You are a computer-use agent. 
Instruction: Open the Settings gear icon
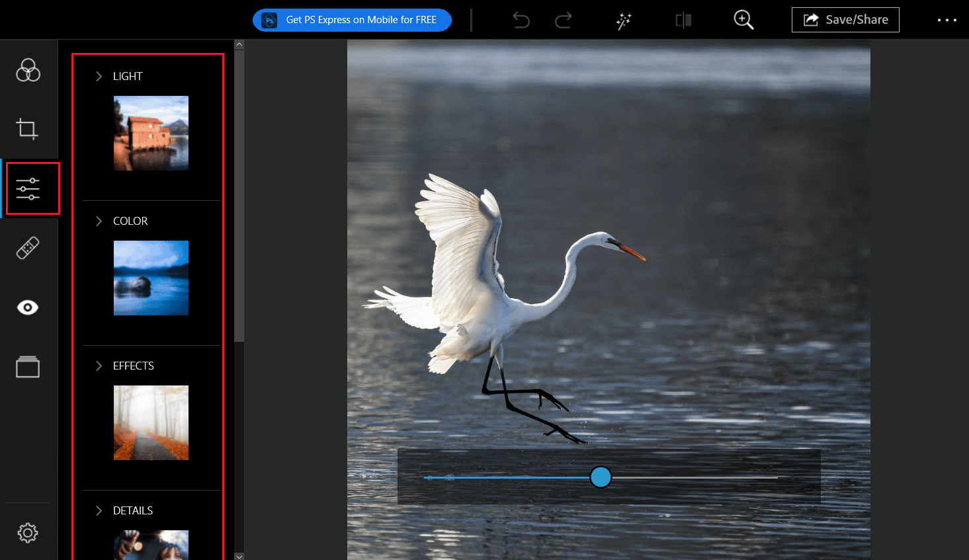tap(28, 532)
